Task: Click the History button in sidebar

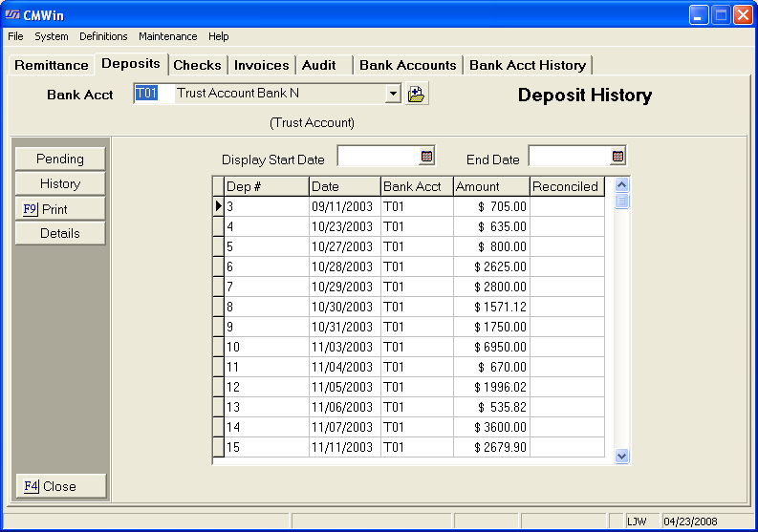Action: click(x=60, y=183)
